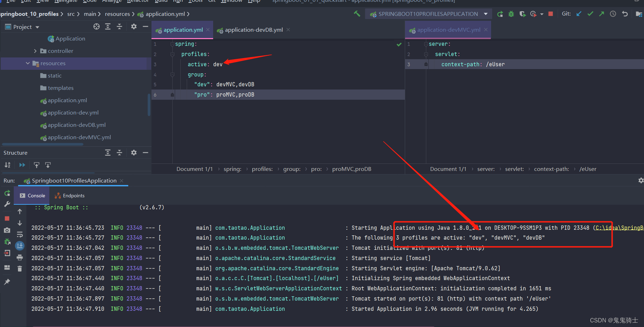Viewport: 644px width, 327px height.
Task: Open the Console tab
Action: 32,196
